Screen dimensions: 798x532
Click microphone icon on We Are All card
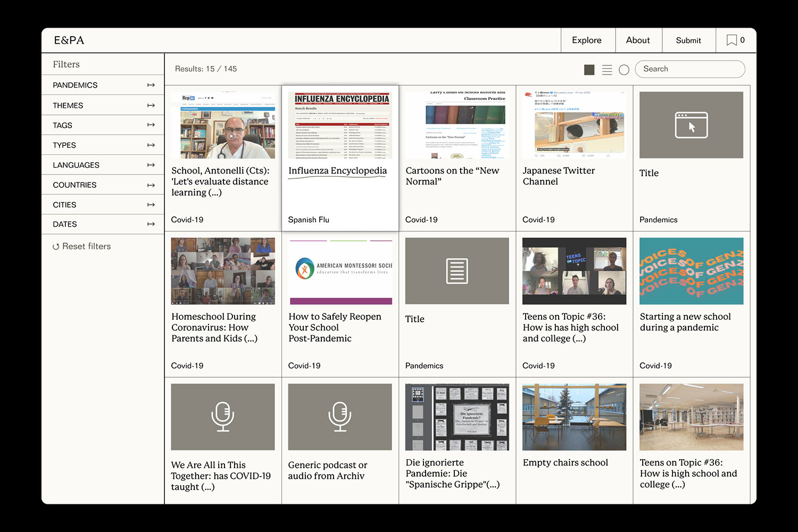(x=222, y=417)
